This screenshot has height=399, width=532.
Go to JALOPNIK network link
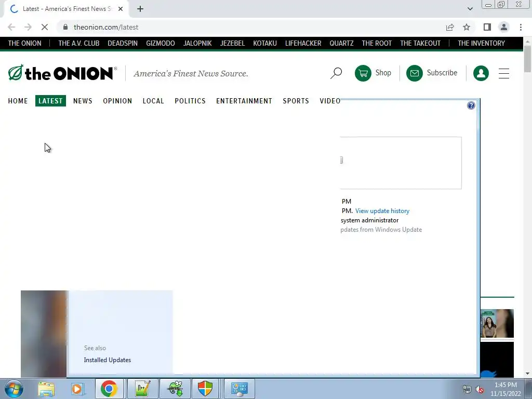tap(197, 44)
